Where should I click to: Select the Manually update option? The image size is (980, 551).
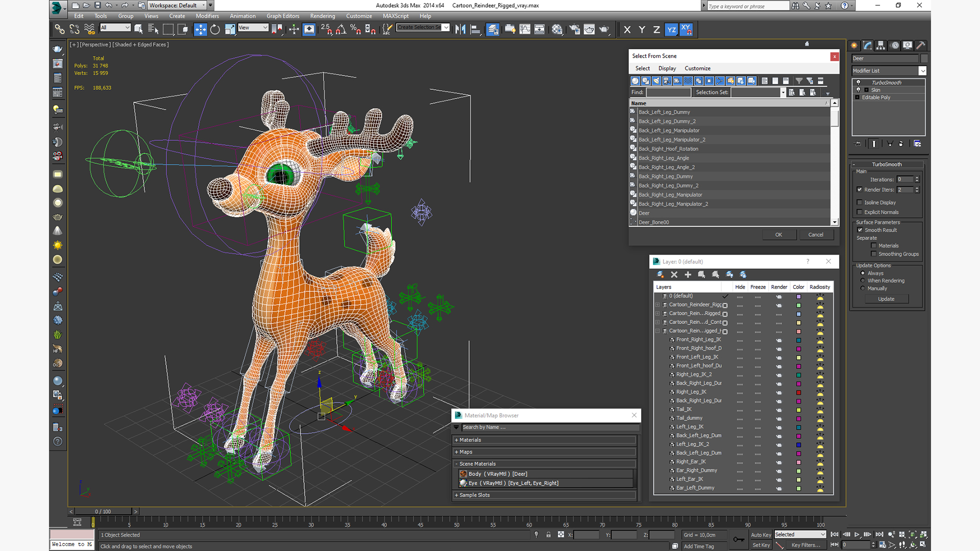coord(863,288)
